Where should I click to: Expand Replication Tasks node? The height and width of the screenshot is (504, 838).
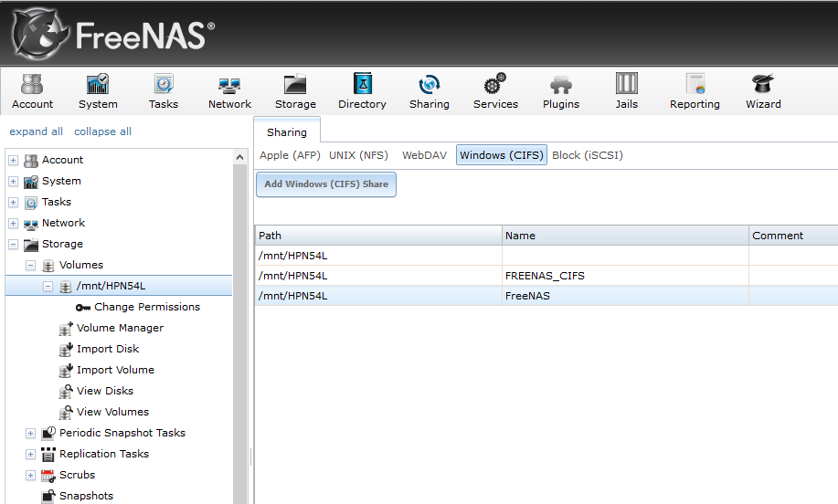pos(30,455)
